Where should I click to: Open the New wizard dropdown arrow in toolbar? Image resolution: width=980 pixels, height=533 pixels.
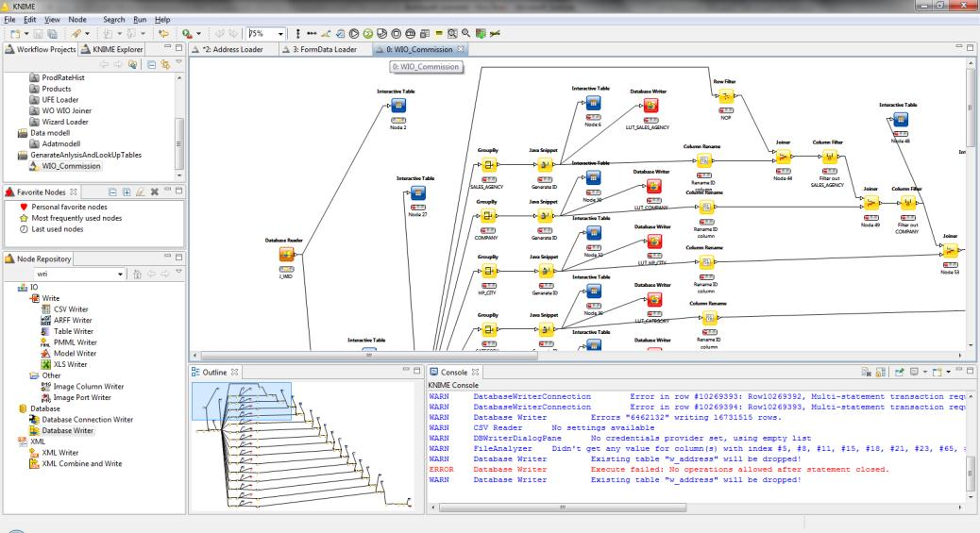[26, 34]
